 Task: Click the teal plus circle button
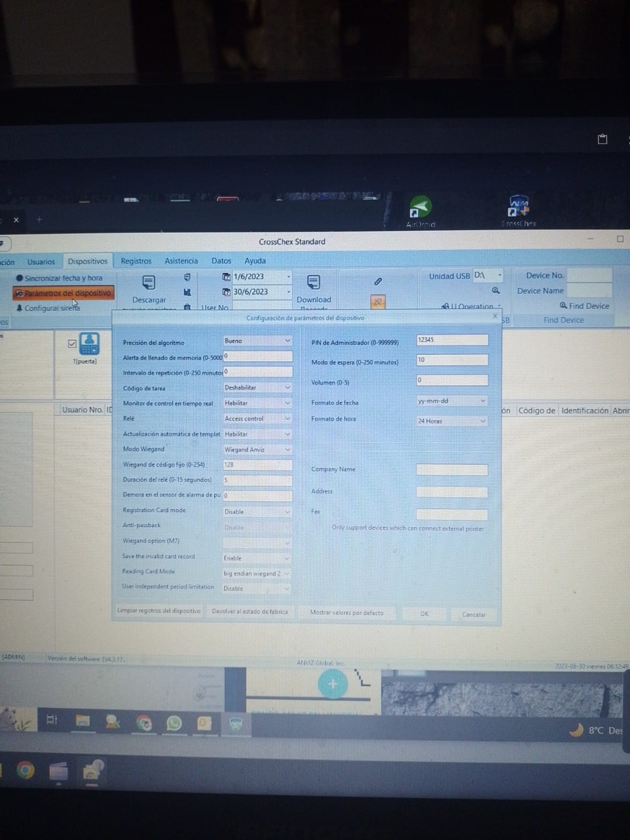(x=333, y=684)
